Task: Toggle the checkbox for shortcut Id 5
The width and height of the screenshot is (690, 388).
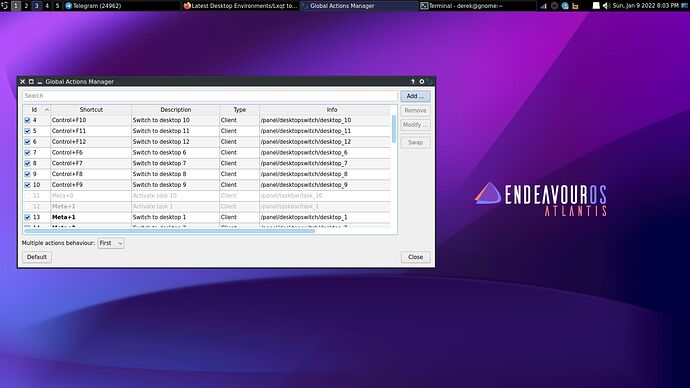Action: coord(27,131)
